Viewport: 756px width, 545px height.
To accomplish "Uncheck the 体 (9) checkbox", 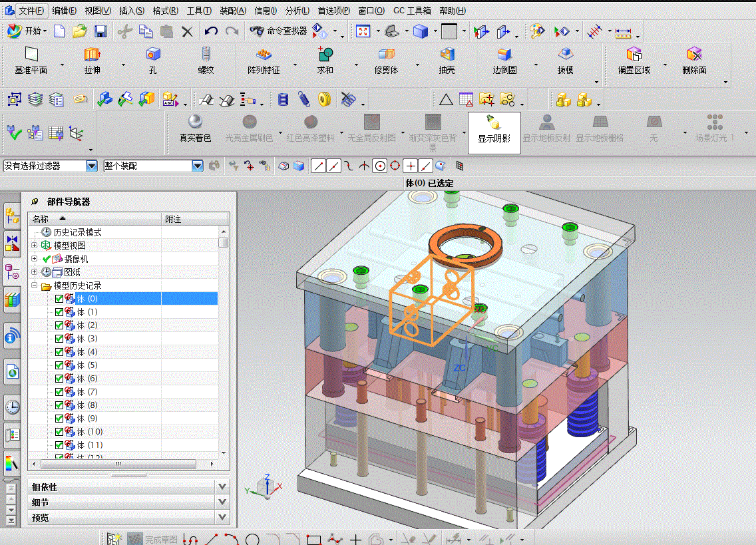I will click(x=59, y=418).
